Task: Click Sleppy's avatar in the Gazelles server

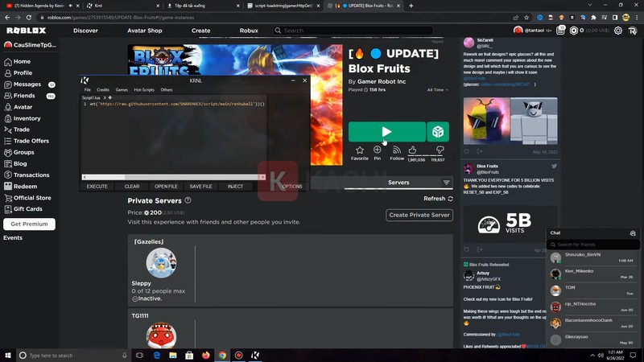Action: pos(161,263)
